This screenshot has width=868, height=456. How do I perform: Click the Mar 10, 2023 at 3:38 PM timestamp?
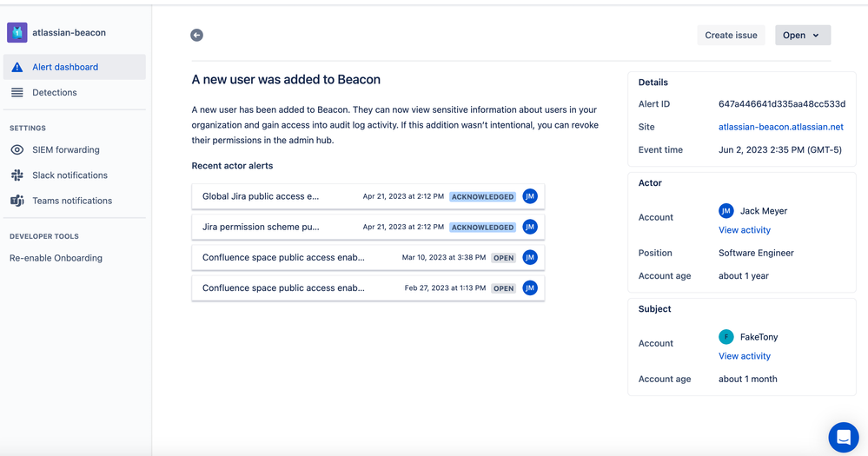click(444, 258)
